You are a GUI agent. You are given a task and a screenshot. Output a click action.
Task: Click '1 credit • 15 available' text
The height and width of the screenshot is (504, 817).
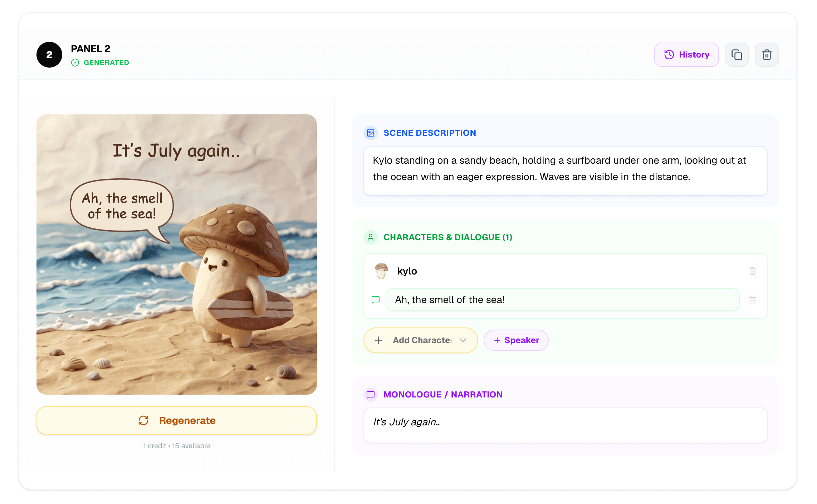click(x=177, y=446)
